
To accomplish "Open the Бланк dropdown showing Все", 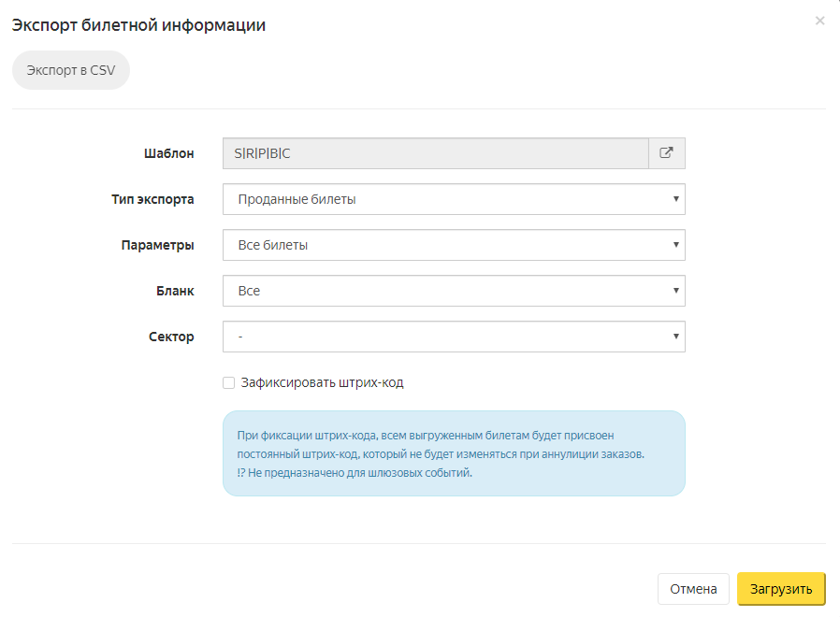I will 454,291.
